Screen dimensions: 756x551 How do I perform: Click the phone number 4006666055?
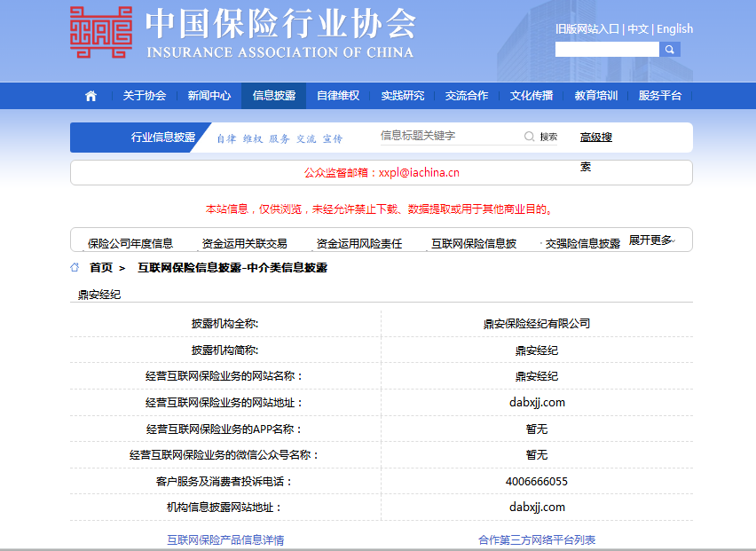coord(537,482)
